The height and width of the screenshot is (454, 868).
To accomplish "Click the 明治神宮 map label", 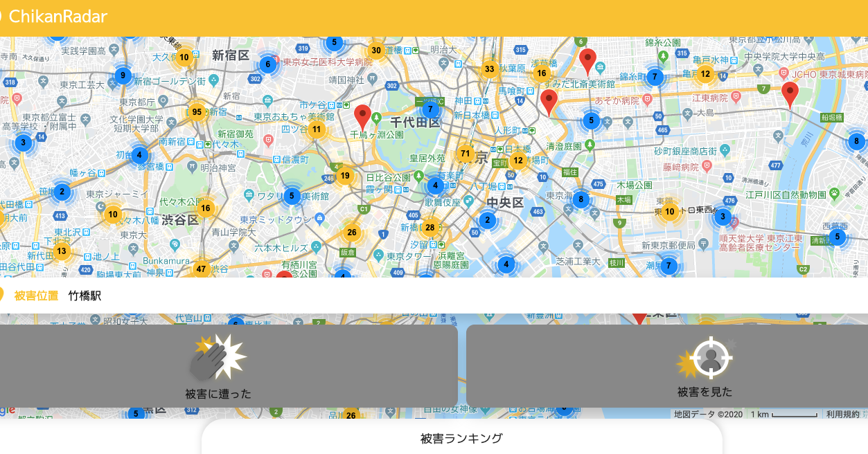I will [218, 167].
